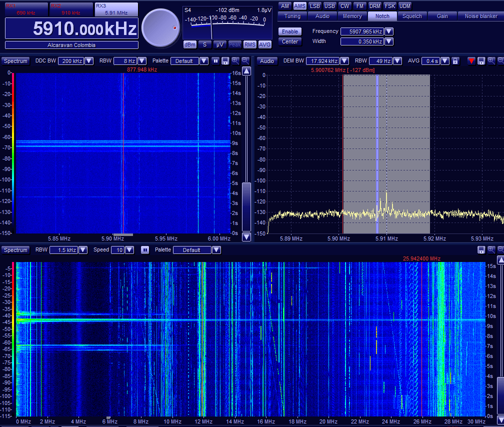Open the DDC BW 200 kHz dropdown
This screenshot has width=504, height=427.
[89, 61]
